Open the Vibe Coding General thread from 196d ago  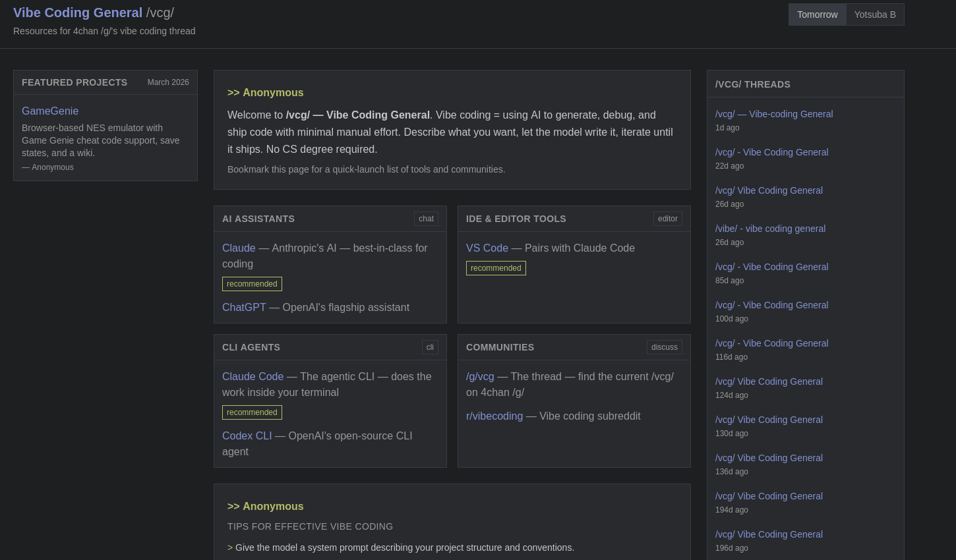click(769, 534)
